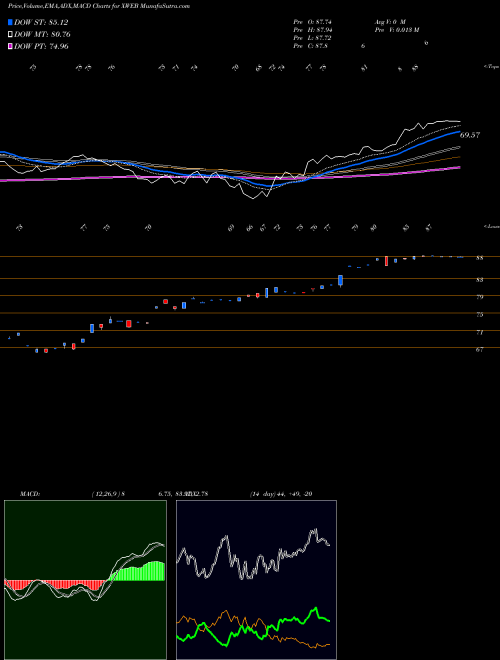The image size is (500, 660).
Task: Open the MACD histogram chart panel
Action: click(85, 580)
